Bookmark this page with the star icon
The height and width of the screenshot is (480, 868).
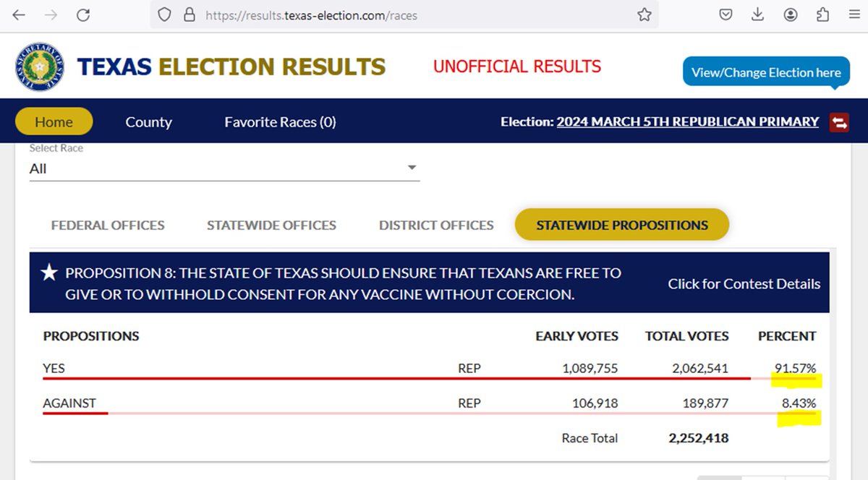644,14
